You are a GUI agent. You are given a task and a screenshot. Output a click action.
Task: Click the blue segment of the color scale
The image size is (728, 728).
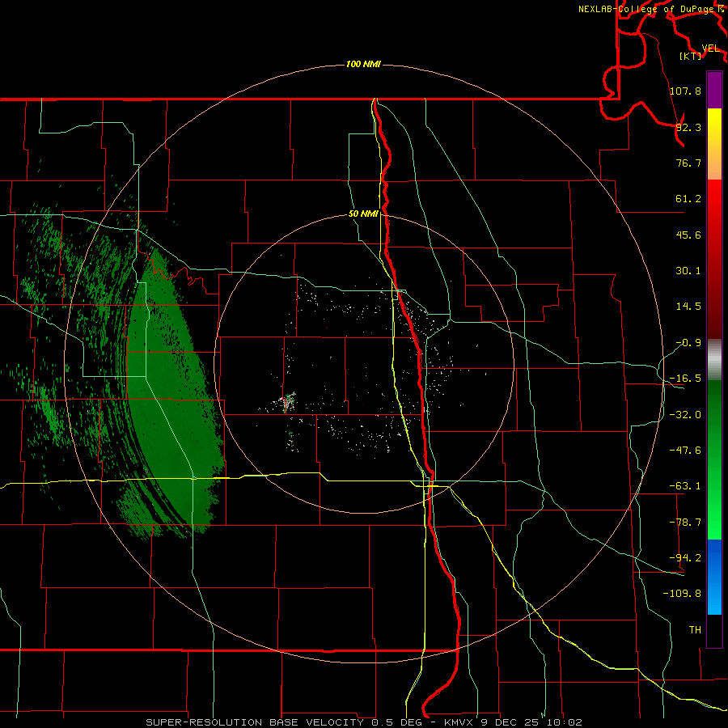coord(714,577)
